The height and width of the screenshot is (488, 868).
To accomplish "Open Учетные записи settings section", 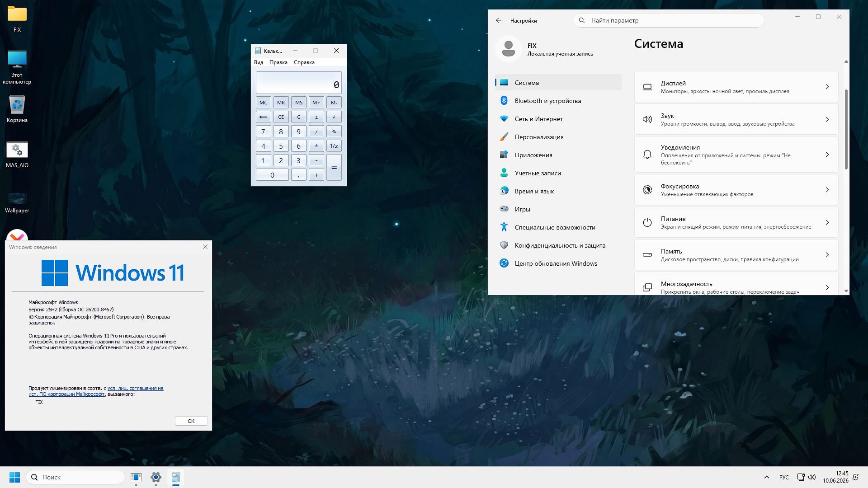I will tap(558, 173).
